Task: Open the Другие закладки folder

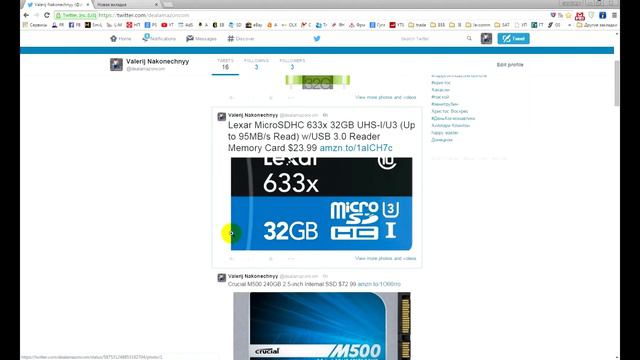Action: coord(596,25)
